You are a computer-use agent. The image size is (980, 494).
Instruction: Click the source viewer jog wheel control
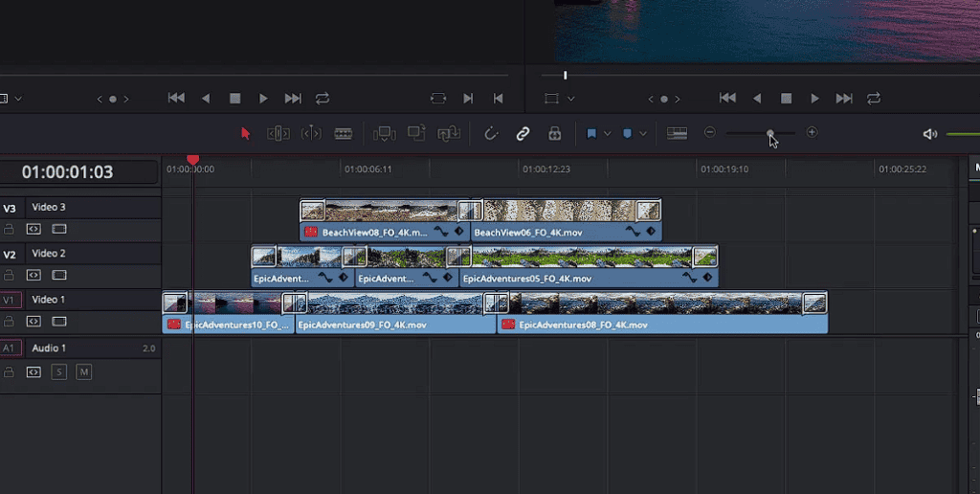coord(113,99)
